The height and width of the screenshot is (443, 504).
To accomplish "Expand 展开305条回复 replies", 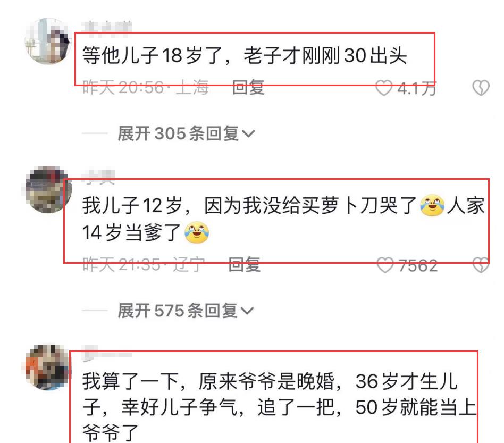I will [x=186, y=133].
